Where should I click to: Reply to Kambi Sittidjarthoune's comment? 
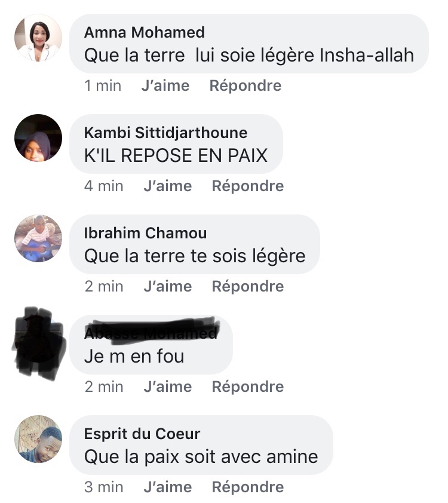[x=248, y=186]
